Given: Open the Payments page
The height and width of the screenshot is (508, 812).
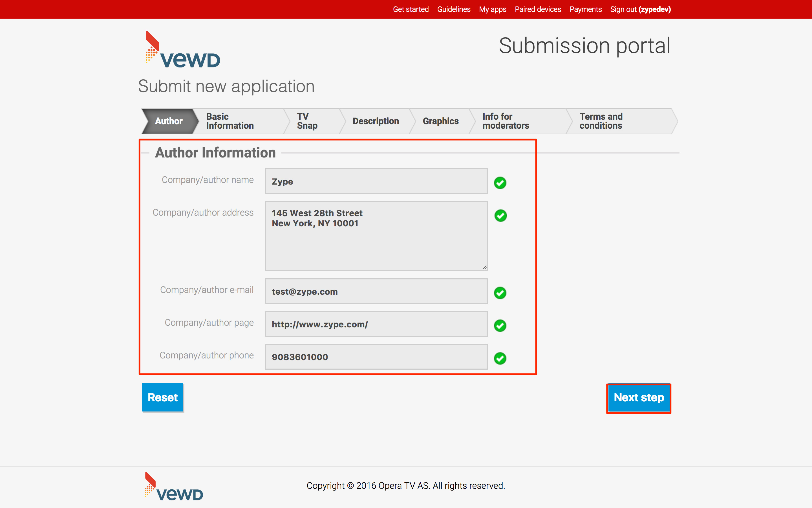Looking at the screenshot, I should (586, 9).
